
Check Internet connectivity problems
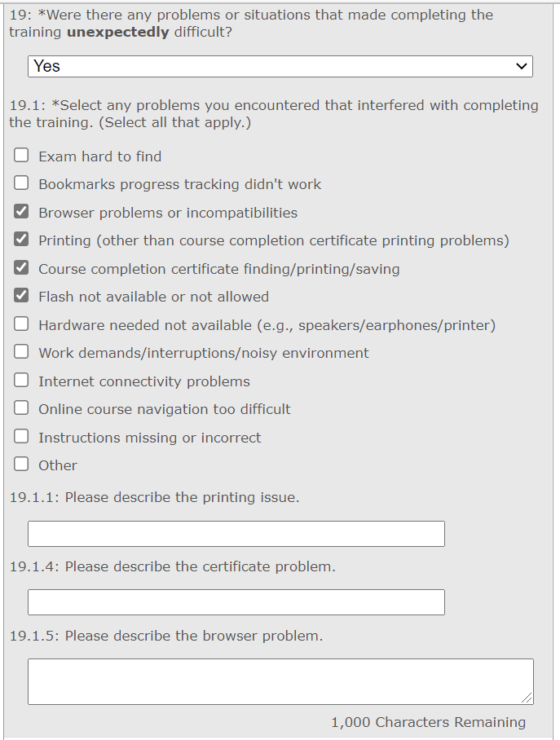(x=21, y=381)
